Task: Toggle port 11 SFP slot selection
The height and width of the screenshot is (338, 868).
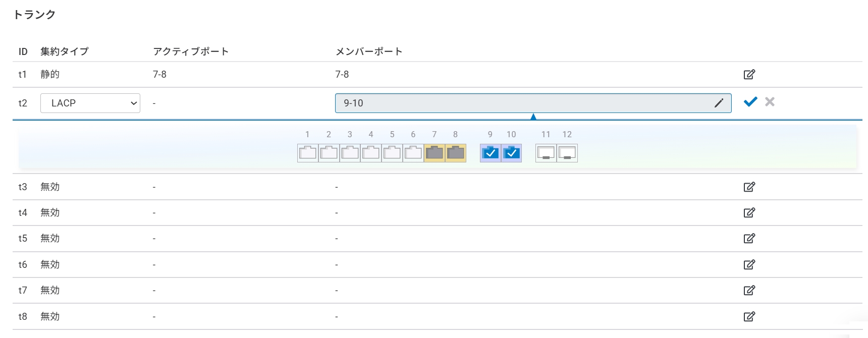Action: point(546,153)
